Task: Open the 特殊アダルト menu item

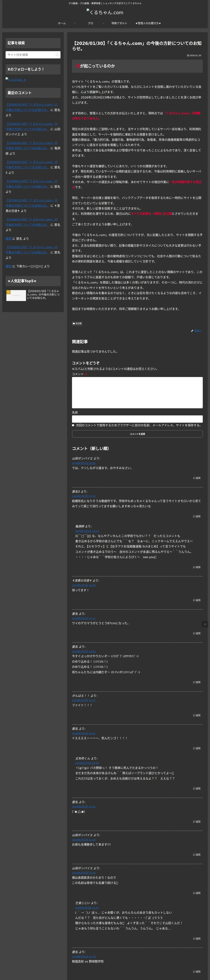Action: pos(119,23)
